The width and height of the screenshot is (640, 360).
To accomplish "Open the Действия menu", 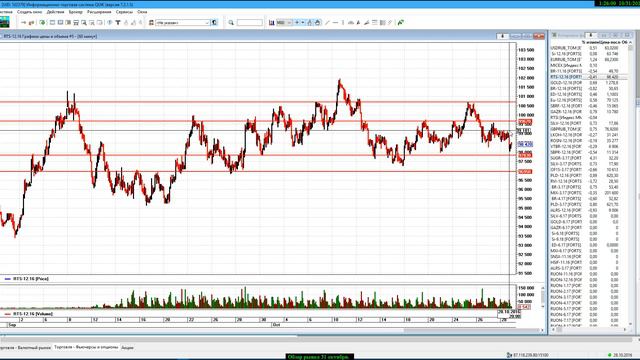I will (x=55, y=12).
